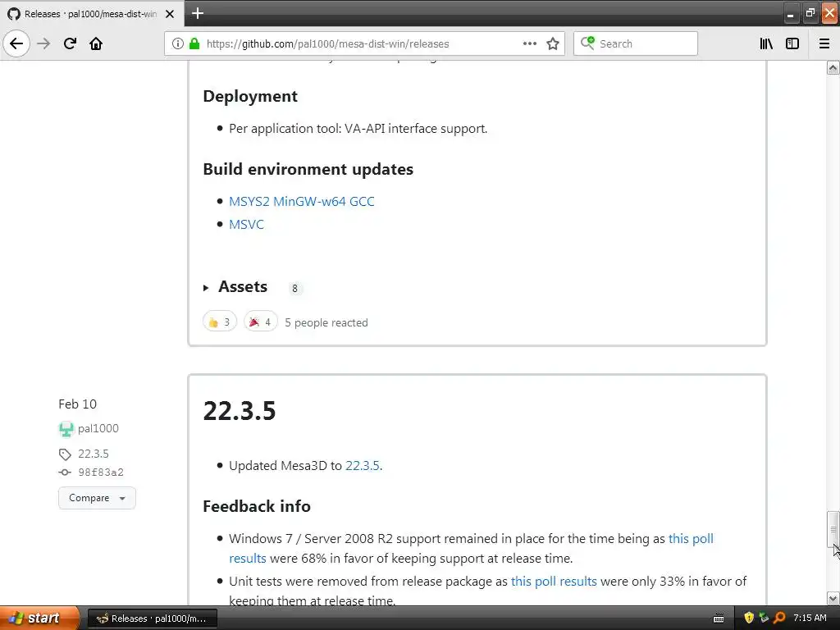This screenshot has width=840, height=630.
Task: Click the 7:15 AM clock
Action: pyautogui.click(x=810, y=619)
